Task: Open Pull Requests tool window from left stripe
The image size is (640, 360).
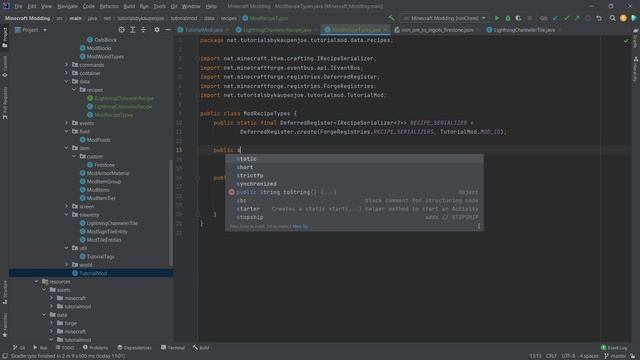Action: point(5,103)
